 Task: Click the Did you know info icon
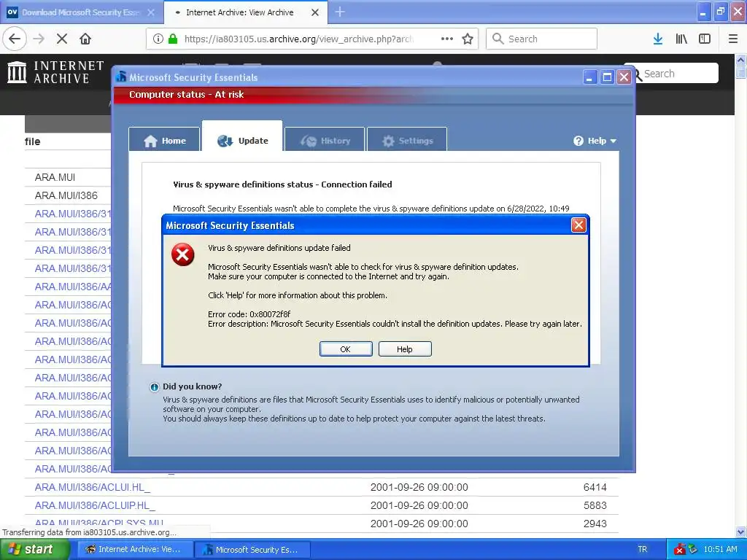(x=154, y=387)
